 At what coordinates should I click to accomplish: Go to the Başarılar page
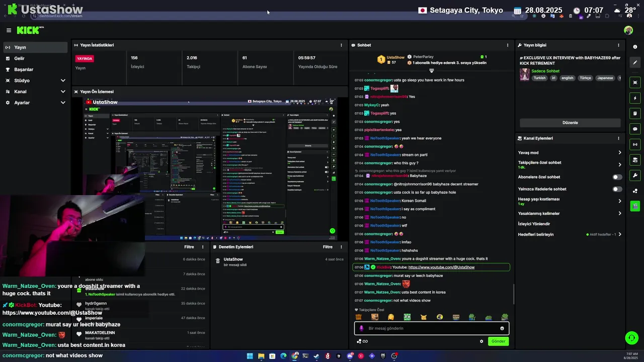point(35,69)
